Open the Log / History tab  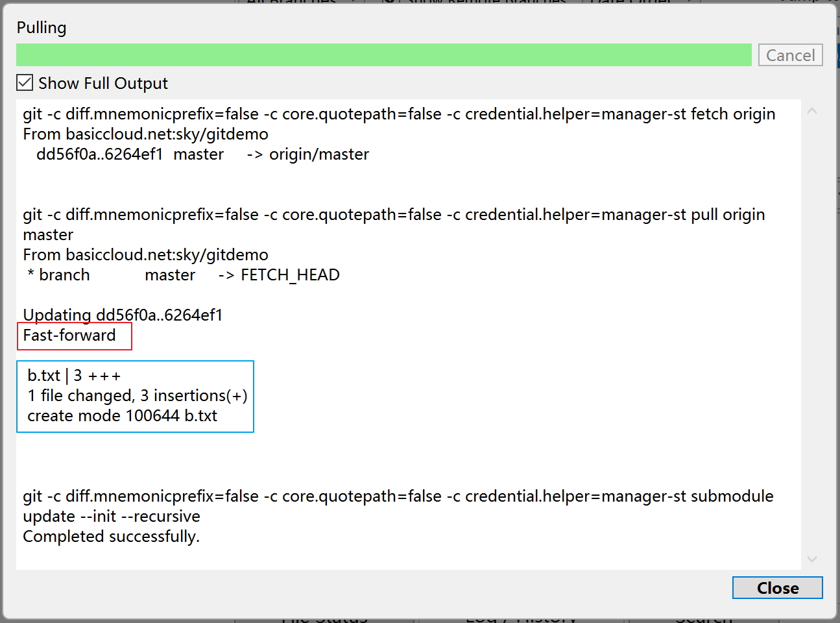(520, 618)
